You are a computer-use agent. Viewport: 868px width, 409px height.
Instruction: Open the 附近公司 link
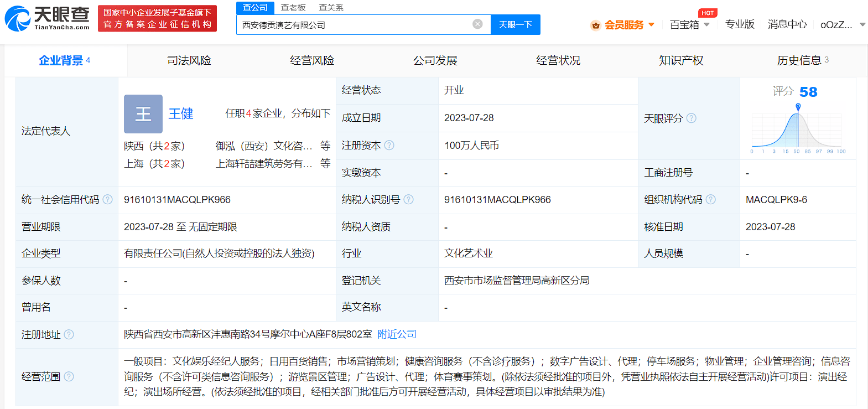[x=397, y=335]
